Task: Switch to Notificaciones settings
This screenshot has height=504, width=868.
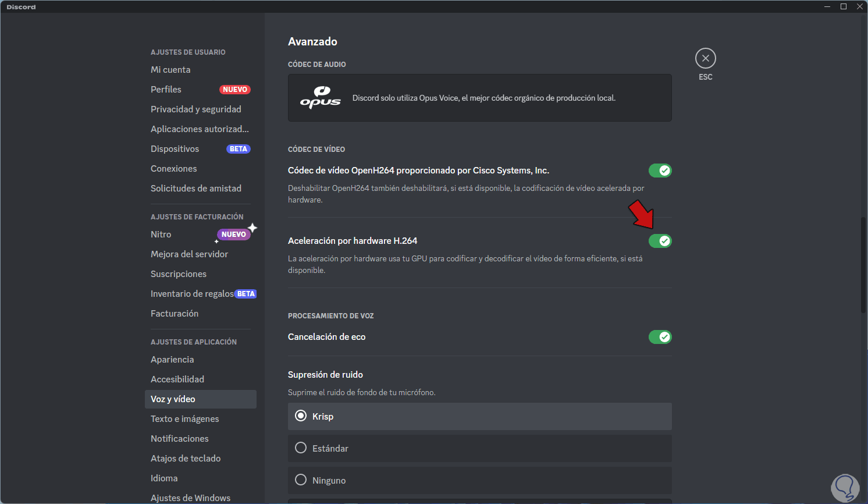Action: tap(179, 439)
